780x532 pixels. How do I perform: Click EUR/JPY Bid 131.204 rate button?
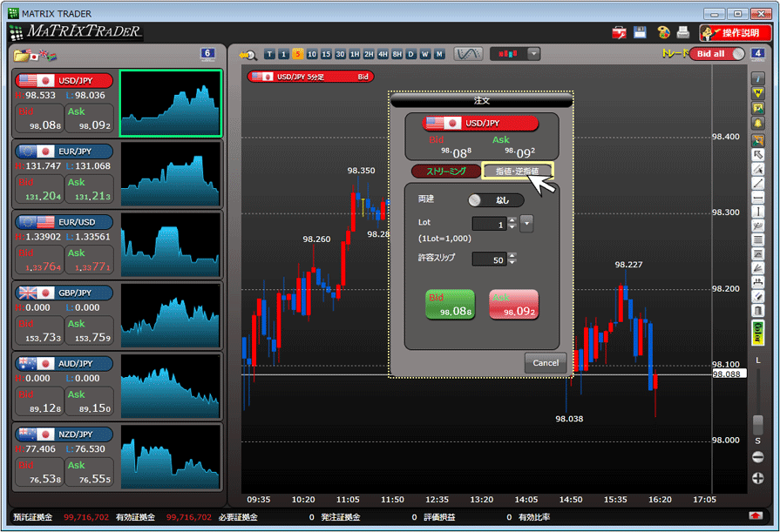tap(40, 189)
